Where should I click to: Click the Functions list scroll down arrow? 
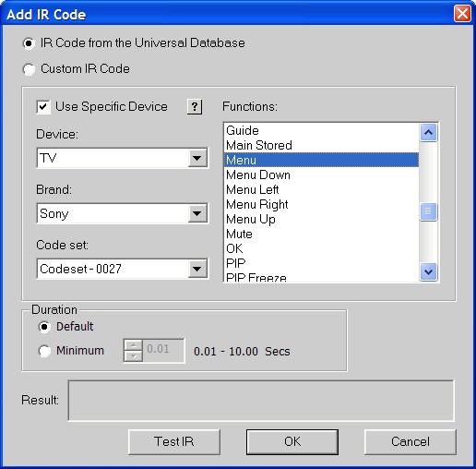[428, 271]
